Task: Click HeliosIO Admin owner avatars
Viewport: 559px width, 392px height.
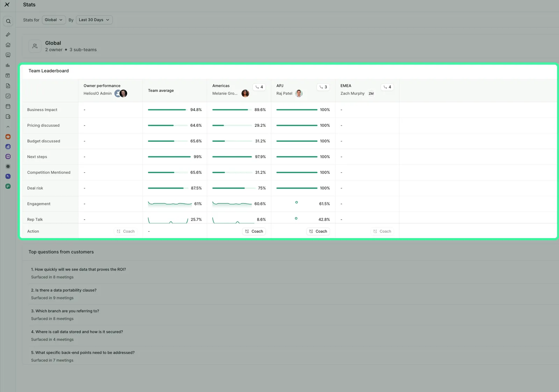Action: [121, 94]
